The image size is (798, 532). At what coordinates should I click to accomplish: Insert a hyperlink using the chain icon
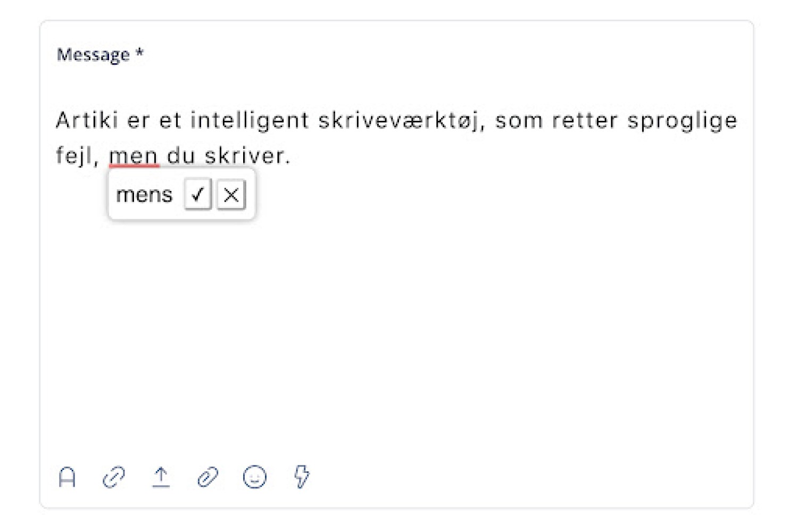click(x=114, y=477)
